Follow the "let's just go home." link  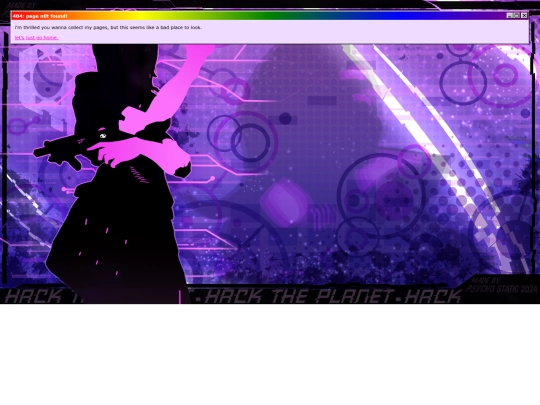pyautogui.click(x=36, y=38)
